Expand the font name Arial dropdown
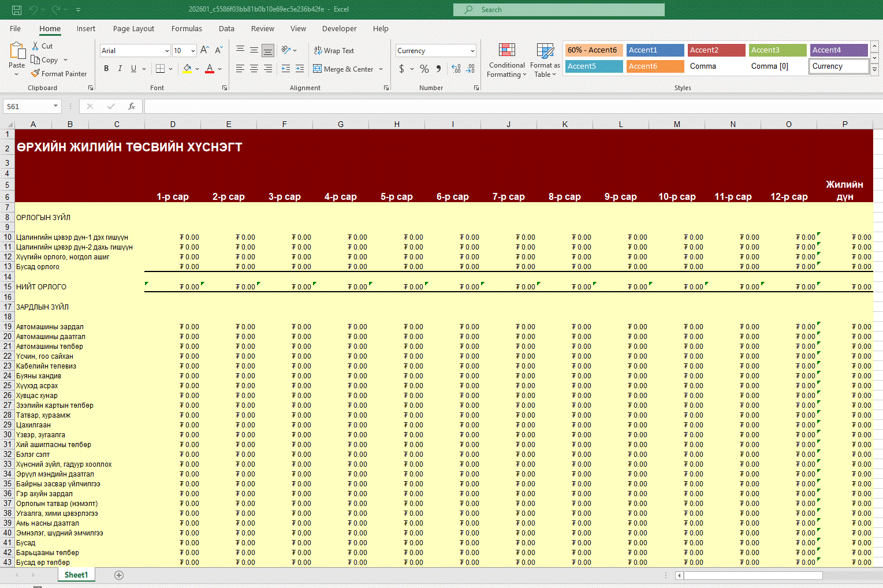This screenshot has width=883, height=588. [167, 51]
